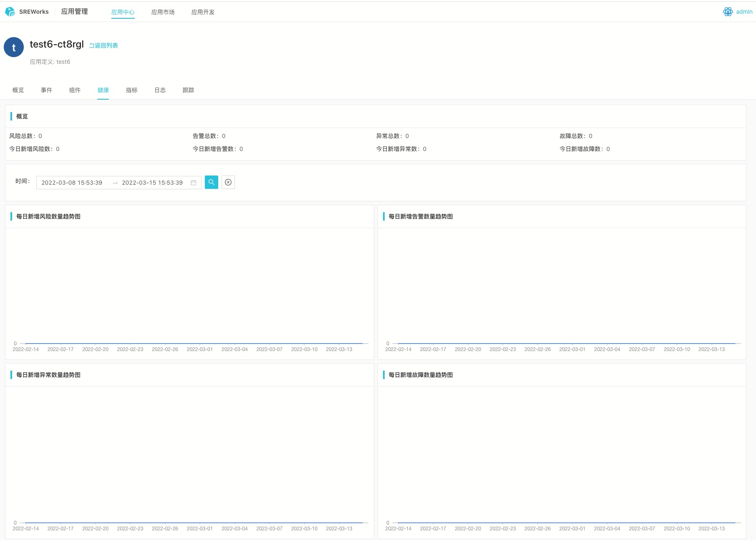Image resolution: width=756 pixels, height=542 pixels.
Task: Click the 返回列表 link
Action: coord(103,45)
